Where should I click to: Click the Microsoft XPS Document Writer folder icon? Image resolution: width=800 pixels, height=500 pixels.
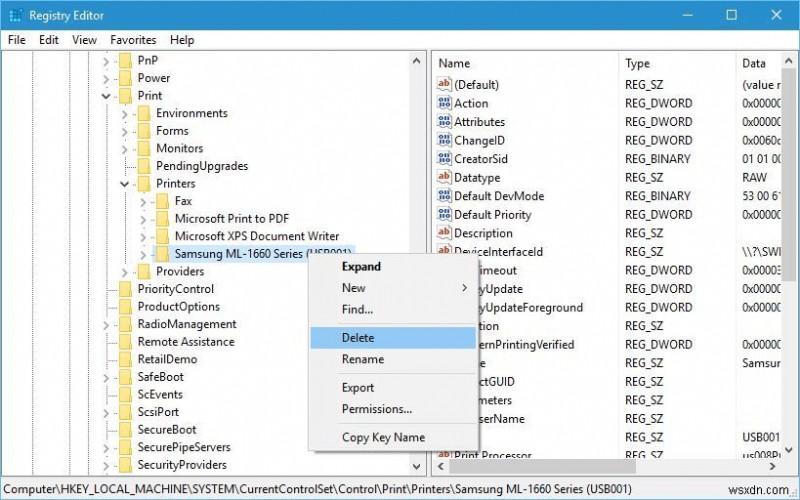[x=163, y=236]
